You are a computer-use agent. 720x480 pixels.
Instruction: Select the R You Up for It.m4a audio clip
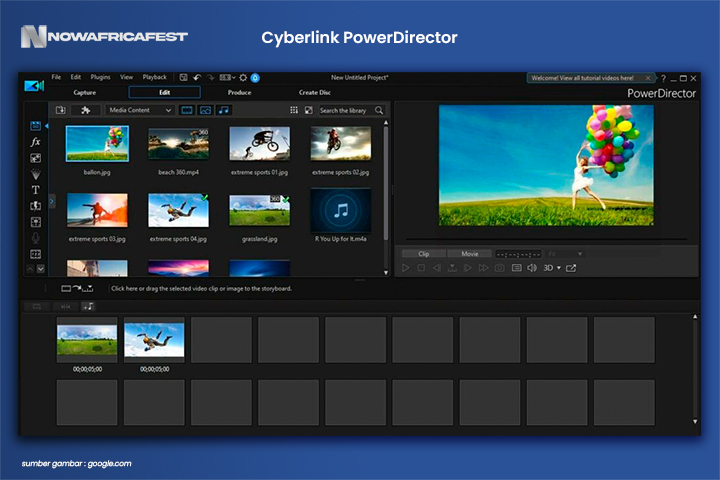coord(341,210)
